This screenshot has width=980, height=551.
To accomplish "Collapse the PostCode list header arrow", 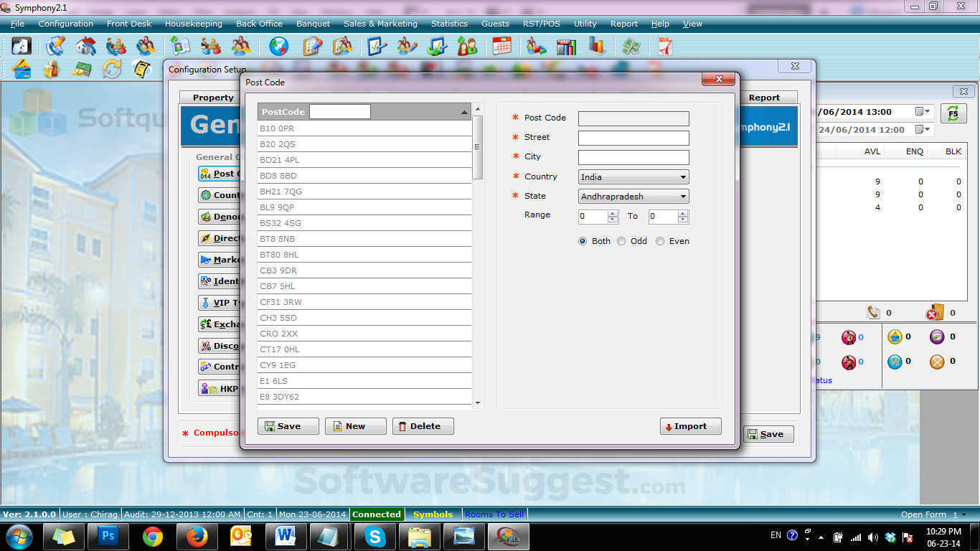I will (464, 112).
